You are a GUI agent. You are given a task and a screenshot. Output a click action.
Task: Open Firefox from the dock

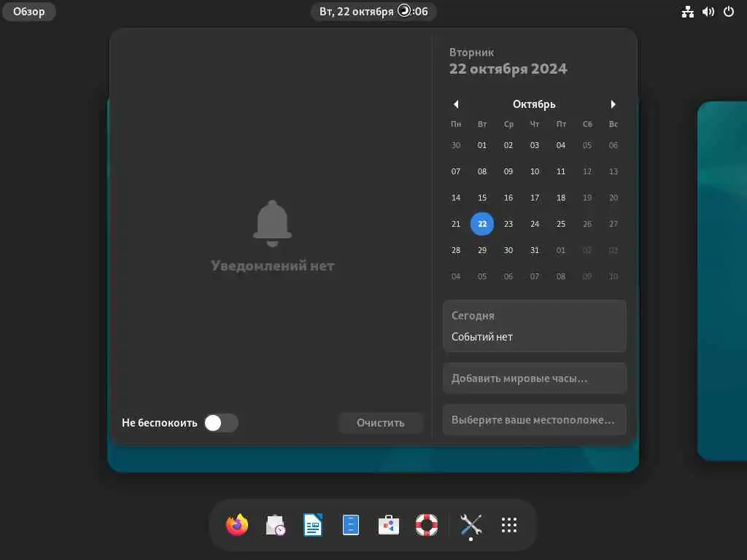coord(237,525)
